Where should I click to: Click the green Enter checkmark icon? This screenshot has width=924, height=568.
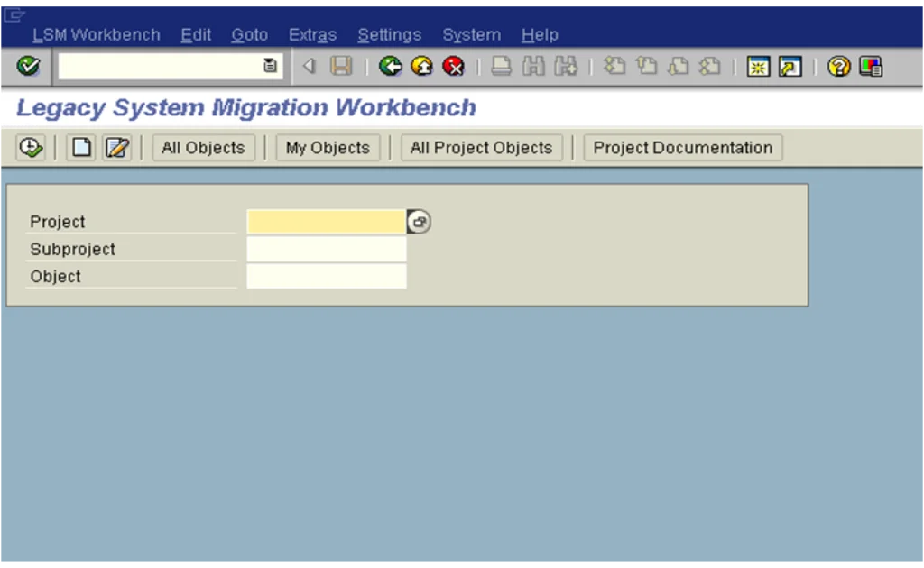tap(28, 66)
